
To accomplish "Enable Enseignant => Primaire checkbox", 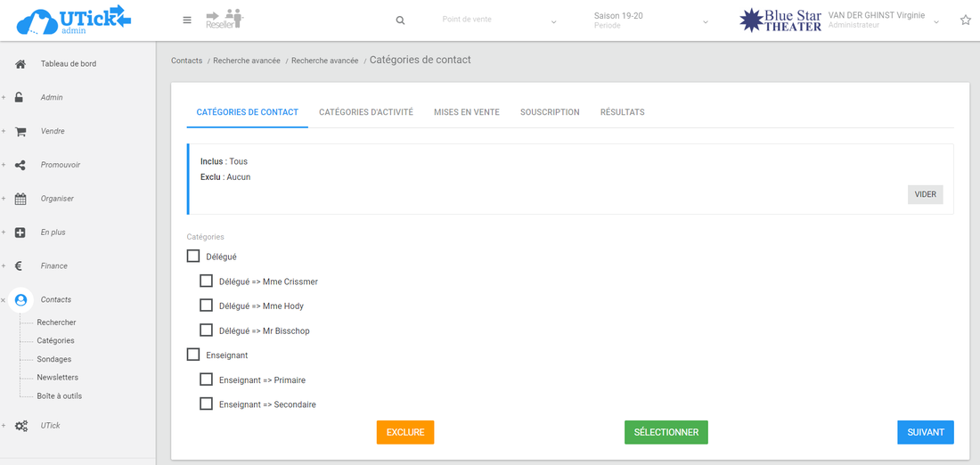I will point(207,379).
